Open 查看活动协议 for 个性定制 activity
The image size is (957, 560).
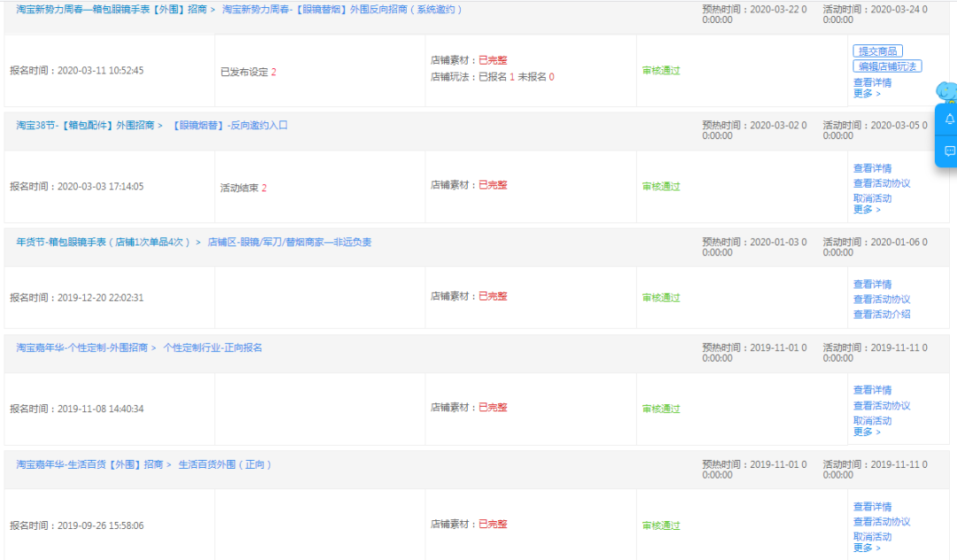pos(882,406)
